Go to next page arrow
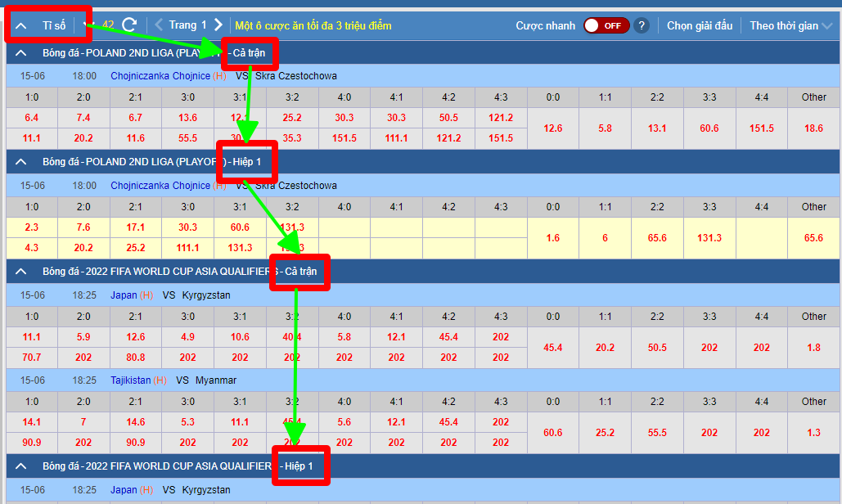842x504 pixels. point(218,25)
